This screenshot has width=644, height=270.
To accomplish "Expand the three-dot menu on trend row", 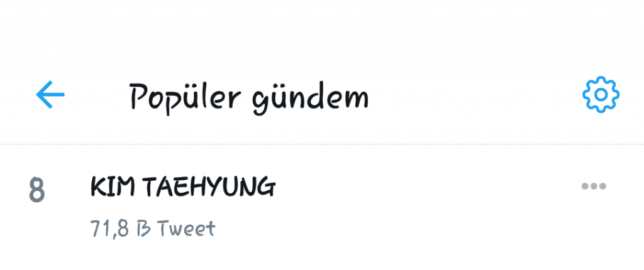I will 594,186.
